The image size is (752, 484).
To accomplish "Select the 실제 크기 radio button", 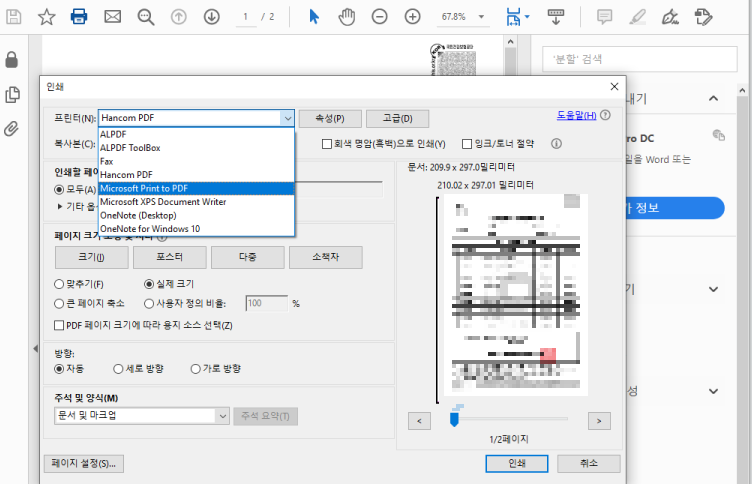I will pos(149,284).
